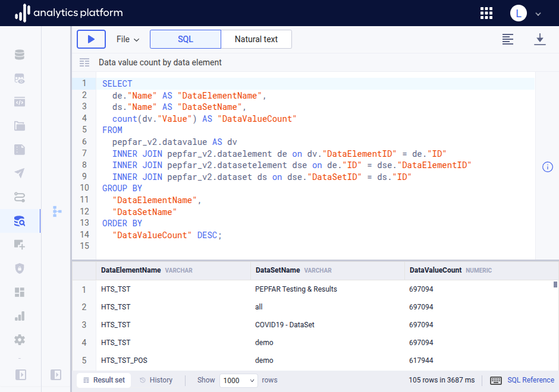Switch to the Natural text tab
559x392 pixels.
click(256, 39)
